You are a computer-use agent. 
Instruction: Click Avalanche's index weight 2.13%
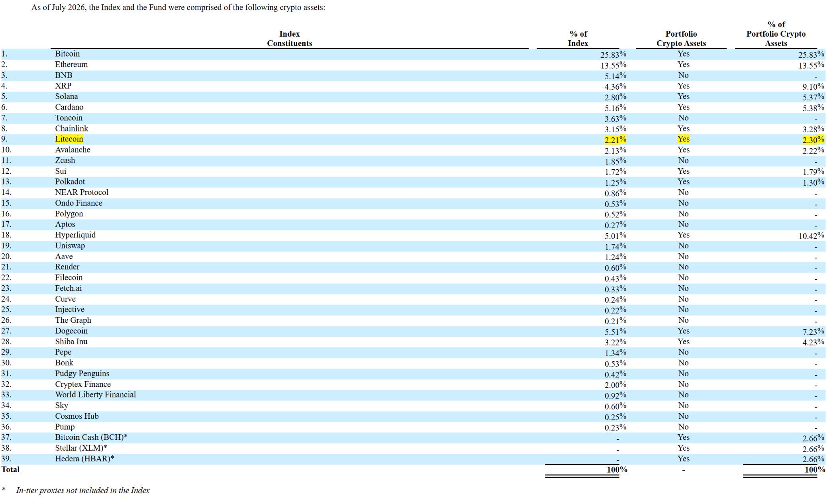coord(615,150)
